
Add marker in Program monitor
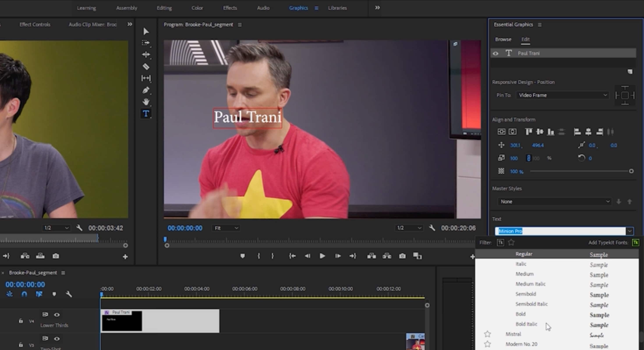pos(242,256)
